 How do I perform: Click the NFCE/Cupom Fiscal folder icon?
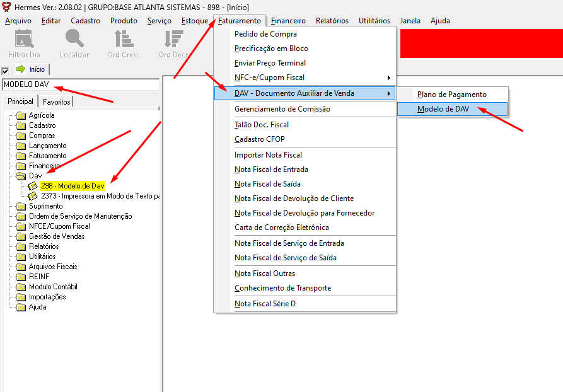click(x=21, y=226)
